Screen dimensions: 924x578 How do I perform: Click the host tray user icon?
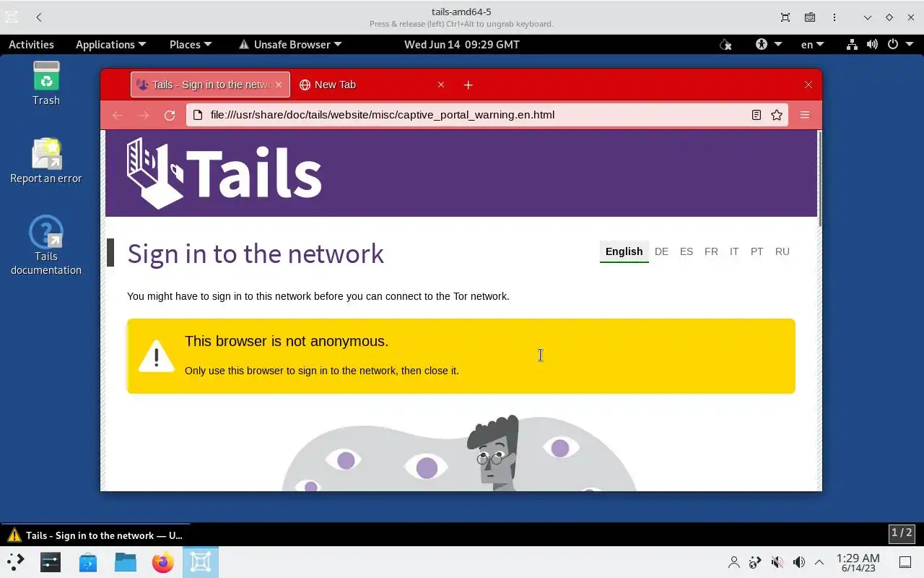tap(734, 562)
